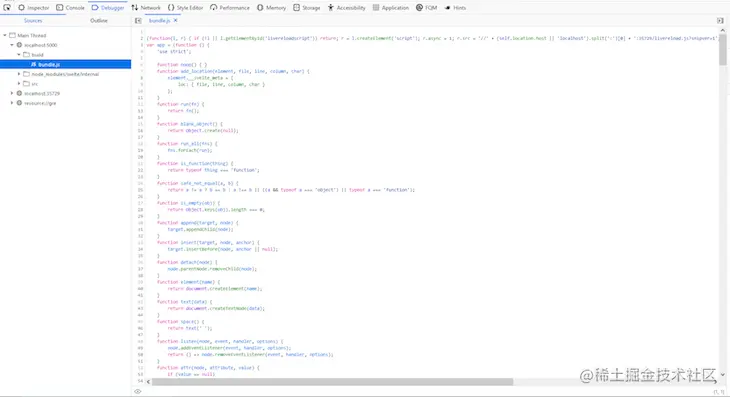This screenshot has height=397, width=730.
Task: Open the Inspector panel
Action: tap(34, 7)
